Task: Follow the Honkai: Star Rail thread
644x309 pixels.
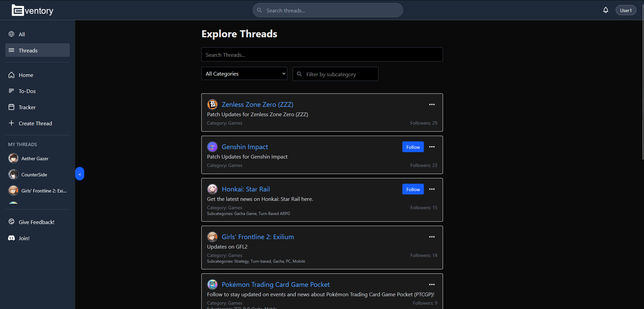Action: tap(413, 189)
